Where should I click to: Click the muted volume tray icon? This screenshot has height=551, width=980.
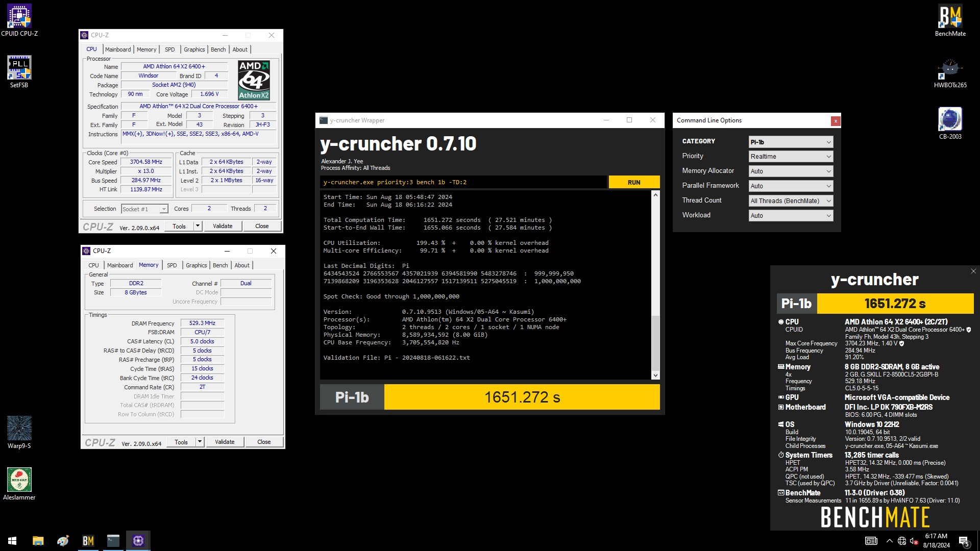click(x=914, y=541)
